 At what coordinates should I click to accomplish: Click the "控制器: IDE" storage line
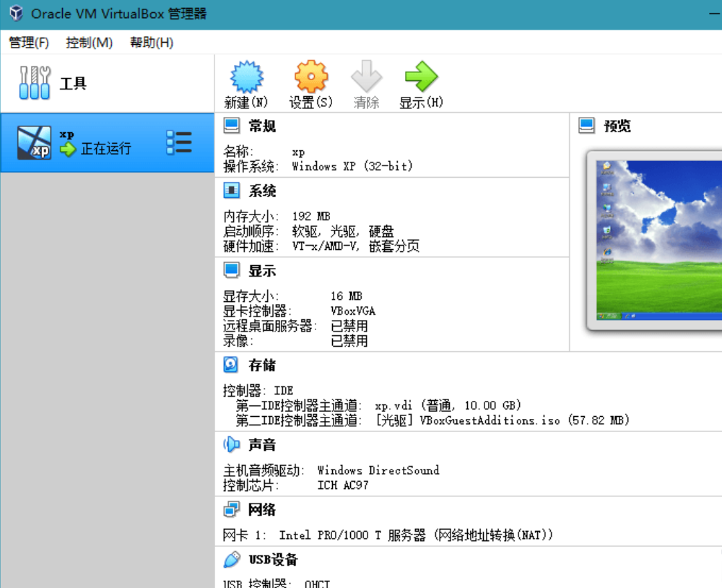(258, 391)
